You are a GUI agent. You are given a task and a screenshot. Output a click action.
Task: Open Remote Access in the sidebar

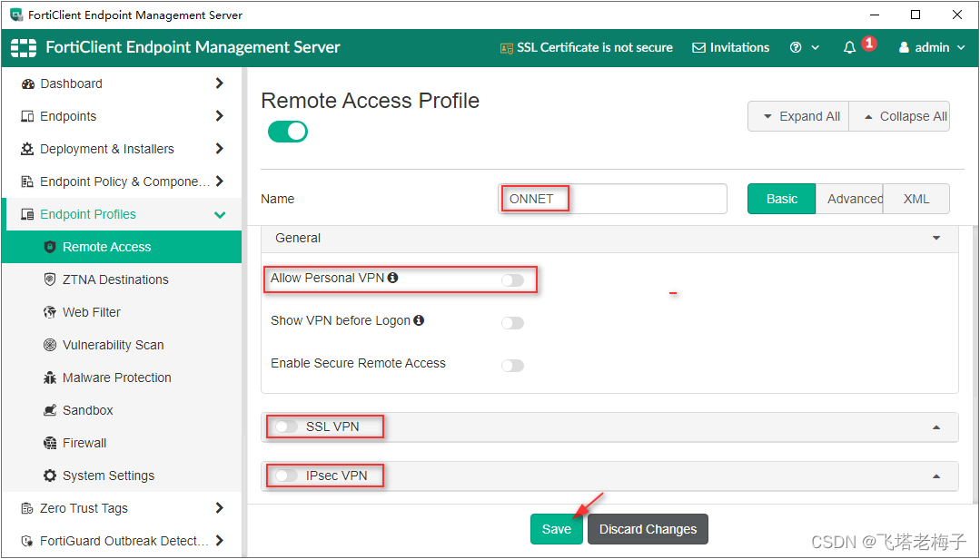(122, 247)
